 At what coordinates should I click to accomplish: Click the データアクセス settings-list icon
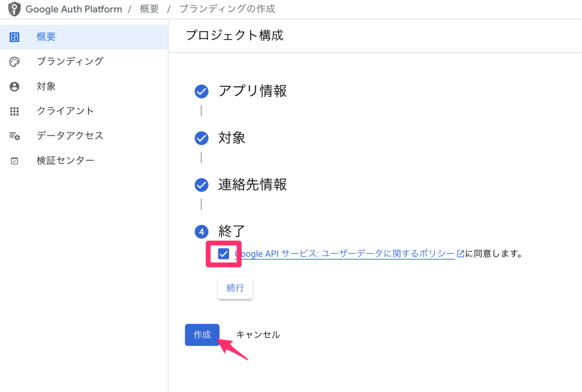(x=14, y=136)
